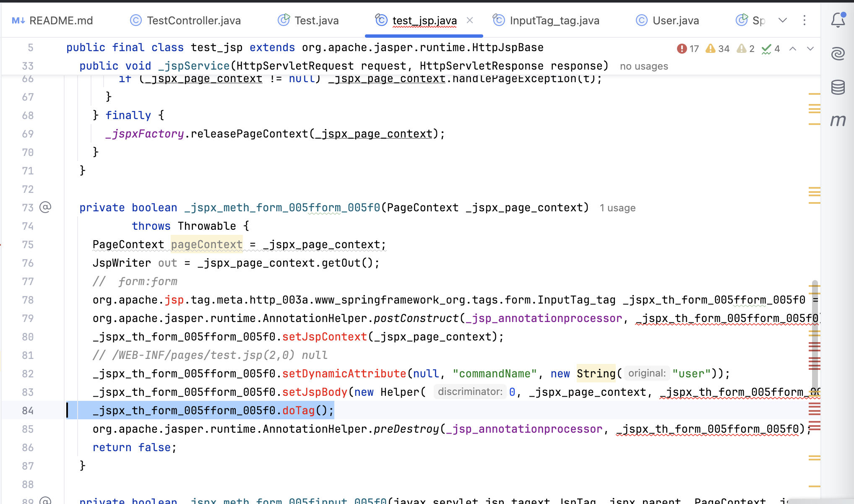Click the '1 usage' inlay hint
Screen dimensions: 854x504
[617, 208]
